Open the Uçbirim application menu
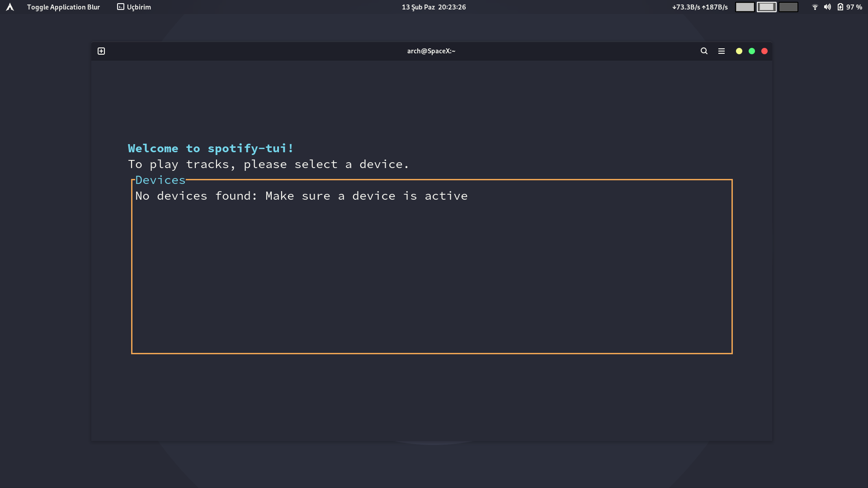868x488 pixels. (134, 7)
